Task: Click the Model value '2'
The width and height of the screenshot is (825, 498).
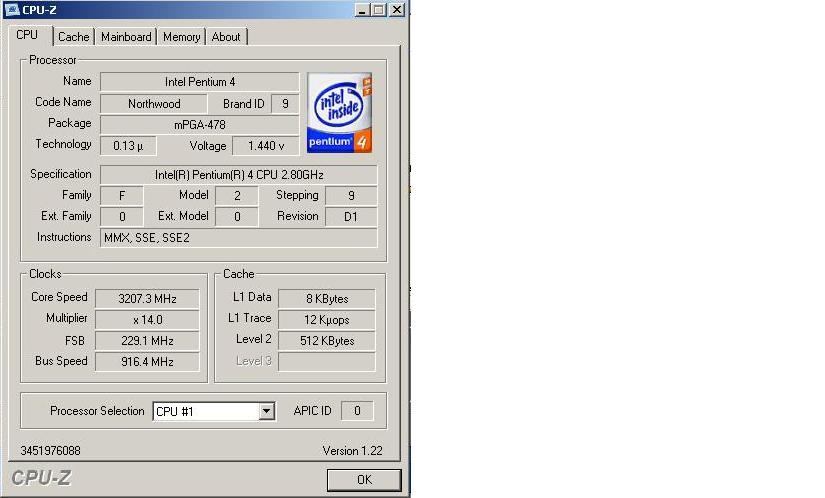Action: (237, 196)
